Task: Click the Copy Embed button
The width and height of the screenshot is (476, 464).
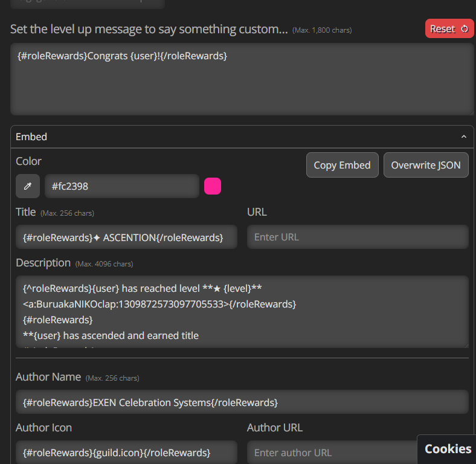Action: pos(342,165)
